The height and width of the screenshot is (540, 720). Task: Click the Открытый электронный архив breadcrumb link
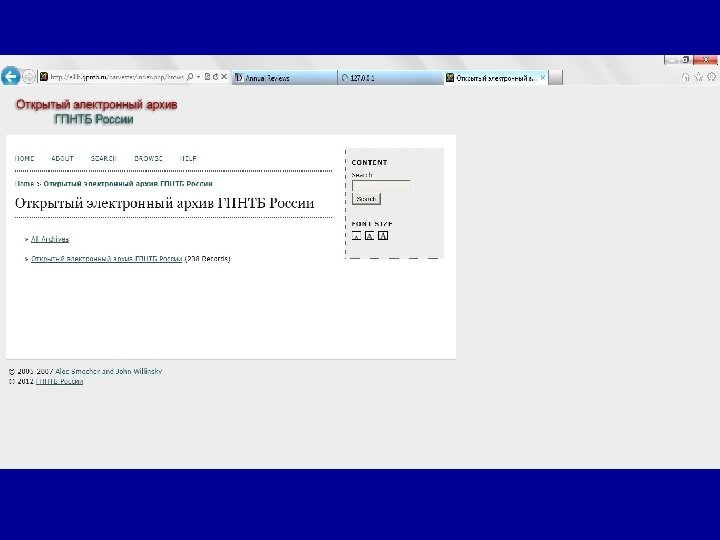(128, 184)
